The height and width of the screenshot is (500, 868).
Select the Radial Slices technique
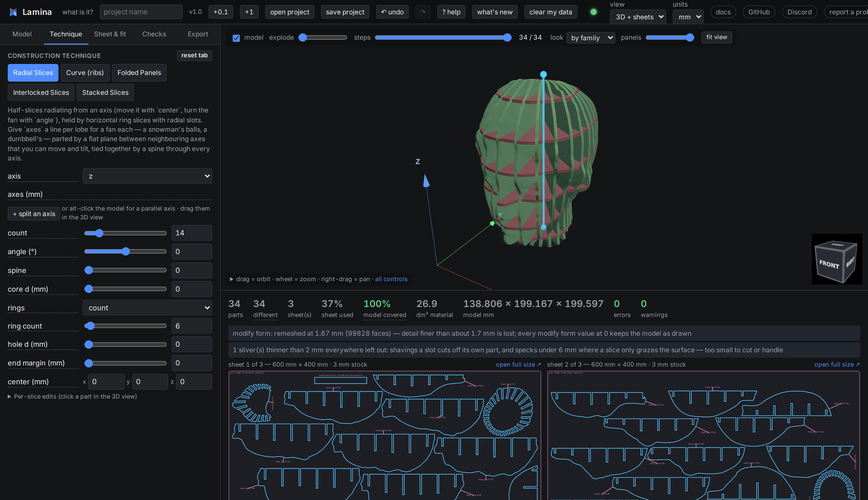click(33, 73)
